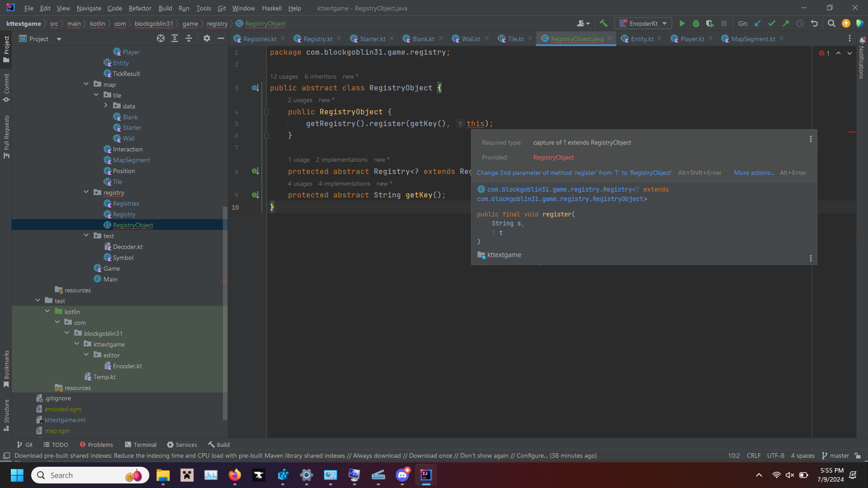Click CRLF line separator widget
Viewport: 868px width, 488px height.
(x=754, y=455)
